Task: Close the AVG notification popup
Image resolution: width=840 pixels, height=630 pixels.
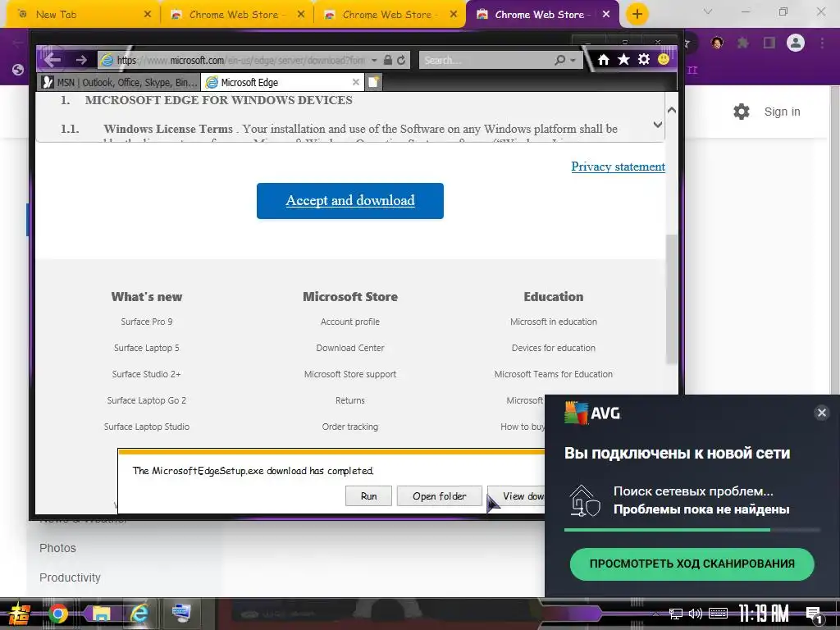Action: point(821,413)
